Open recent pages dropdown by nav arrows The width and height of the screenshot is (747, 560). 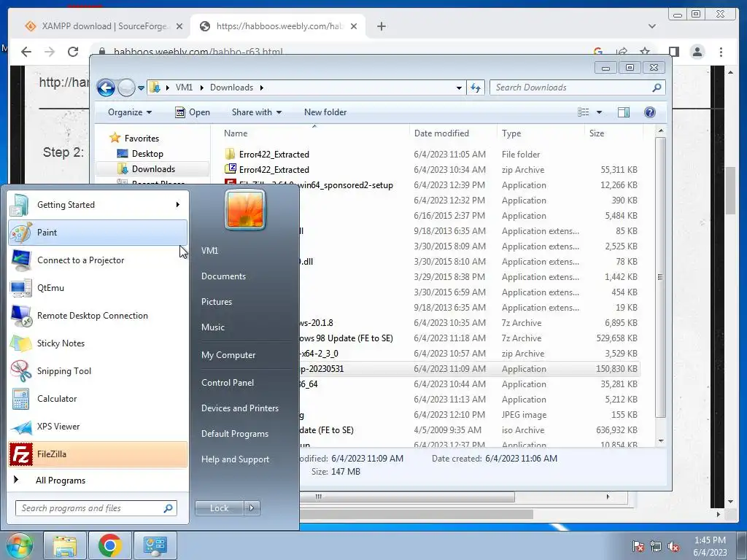141,88
